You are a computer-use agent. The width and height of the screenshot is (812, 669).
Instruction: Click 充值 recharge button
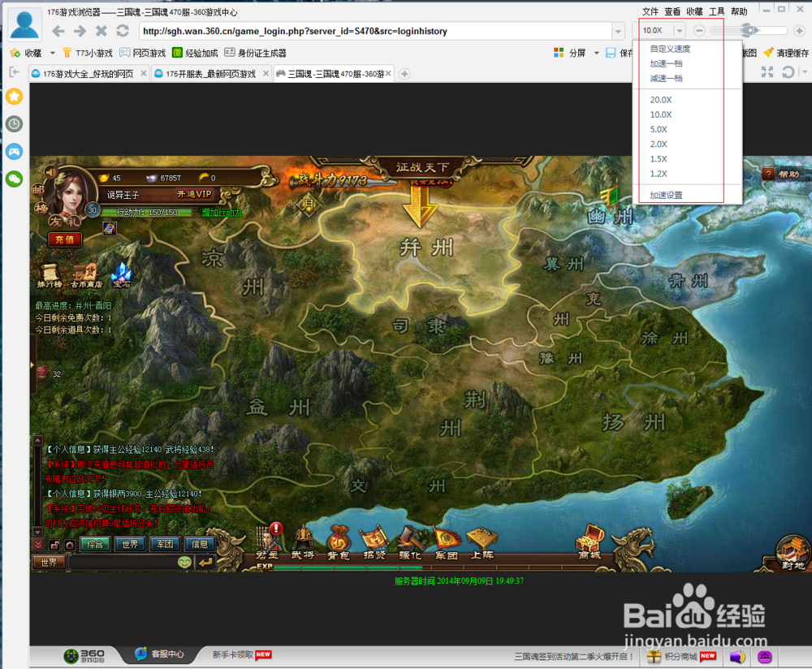pyautogui.click(x=65, y=240)
